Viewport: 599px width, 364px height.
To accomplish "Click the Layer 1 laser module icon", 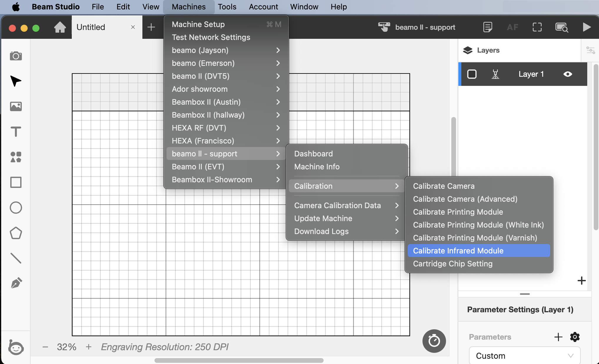I will 495,74.
